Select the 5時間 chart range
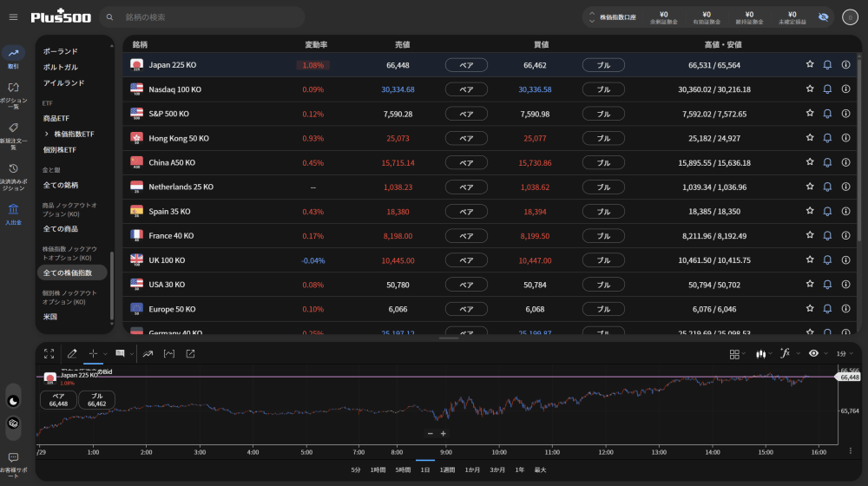 point(403,470)
